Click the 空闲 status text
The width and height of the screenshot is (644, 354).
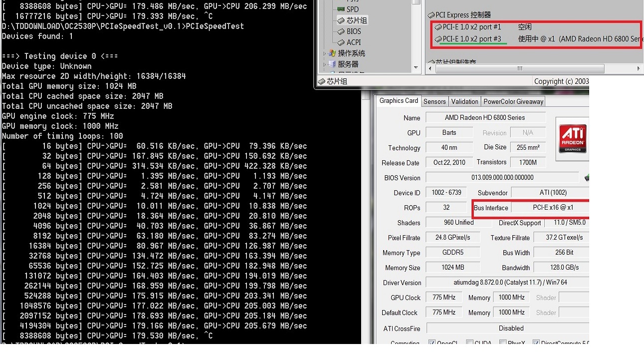(525, 27)
